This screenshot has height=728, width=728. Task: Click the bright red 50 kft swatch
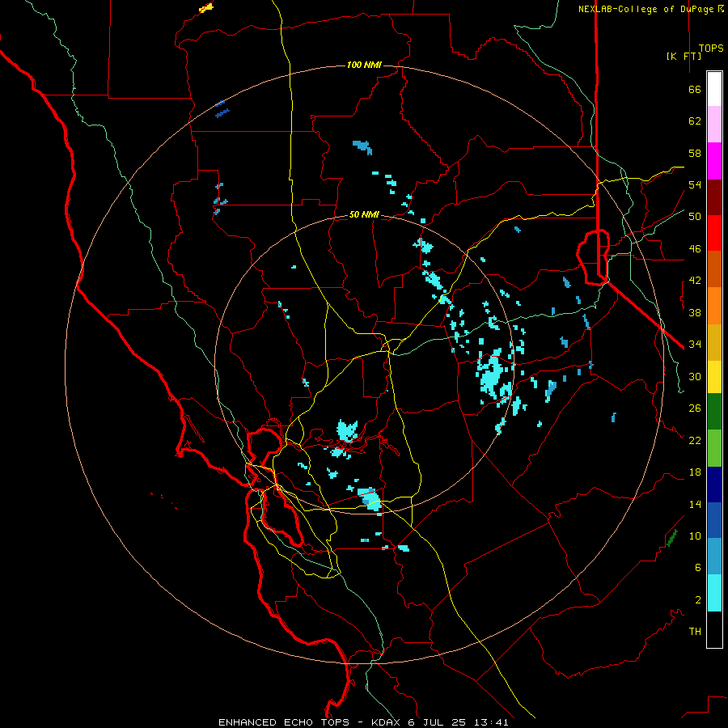714,233
